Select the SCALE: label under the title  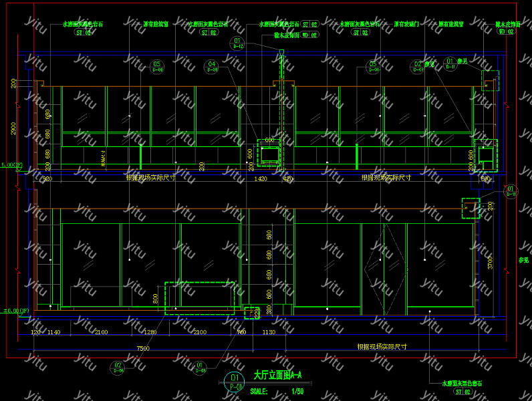tap(259, 392)
